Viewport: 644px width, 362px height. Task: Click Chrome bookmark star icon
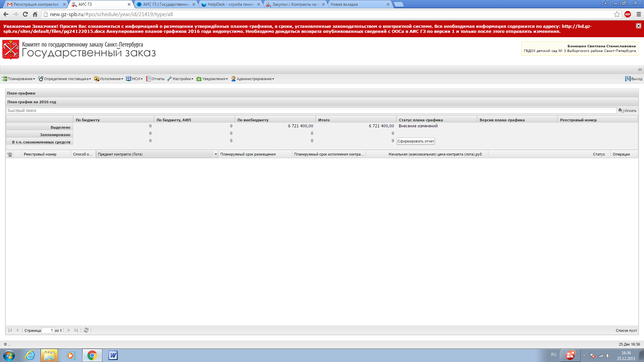point(617,14)
